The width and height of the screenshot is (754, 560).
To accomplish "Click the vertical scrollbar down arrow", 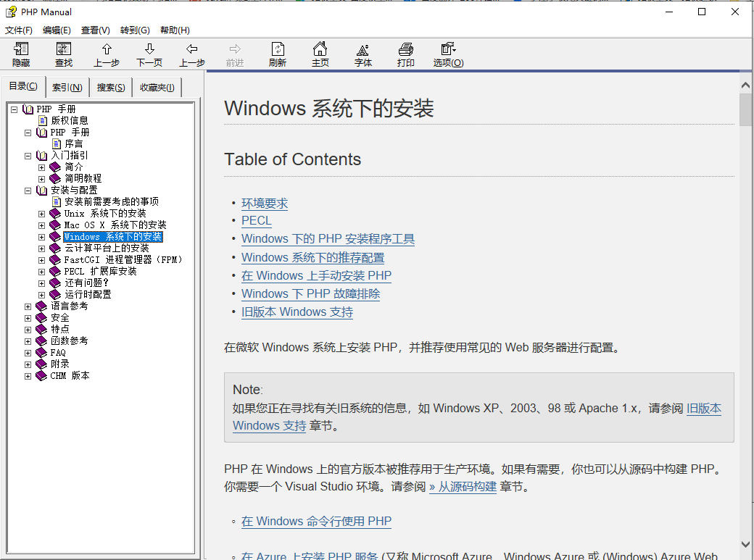I will [x=745, y=544].
